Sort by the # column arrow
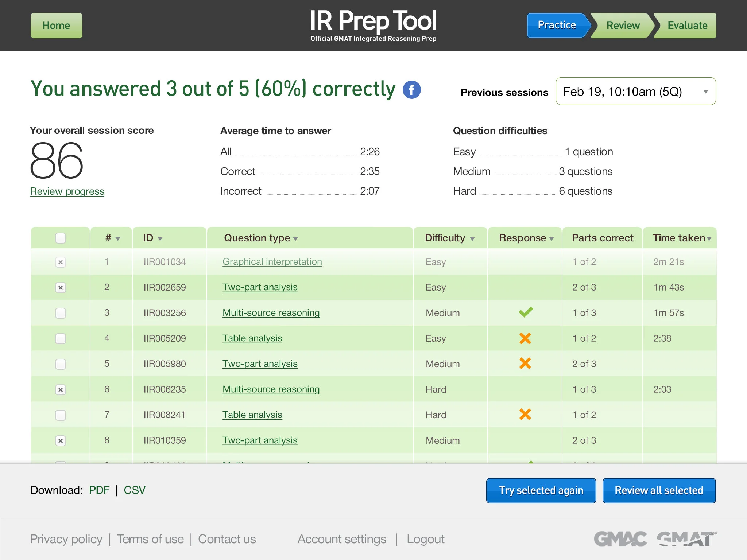Image resolution: width=747 pixels, height=560 pixels. [x=118, y=239]
